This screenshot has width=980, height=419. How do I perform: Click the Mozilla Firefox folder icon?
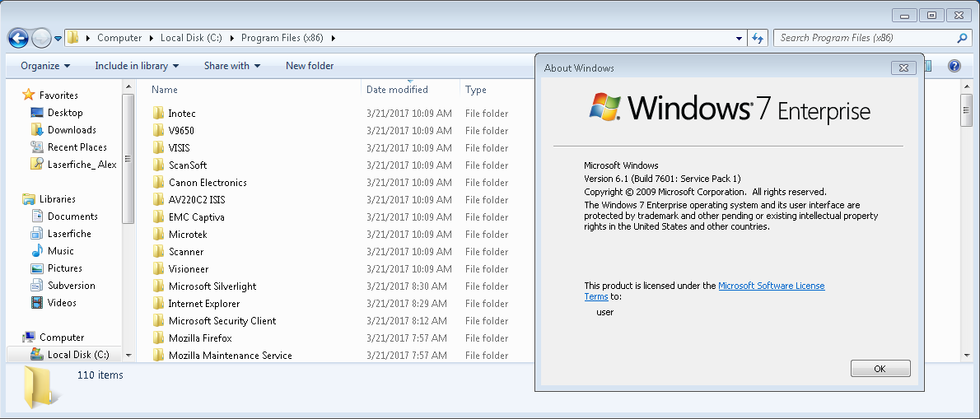158,338
